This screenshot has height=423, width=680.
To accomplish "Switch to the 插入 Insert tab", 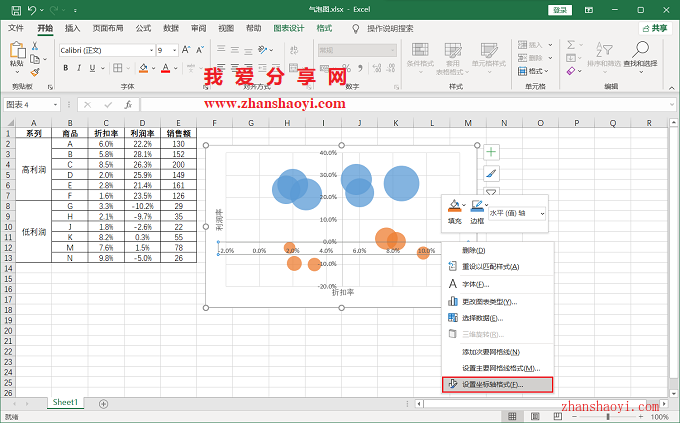I will tap(72, 28).
